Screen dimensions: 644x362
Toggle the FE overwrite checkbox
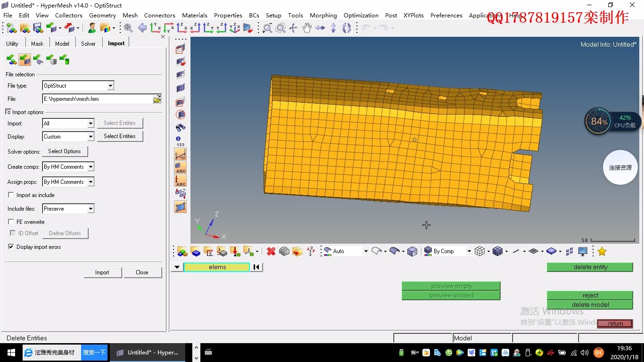pyautogui.click(x=11, y=222)
